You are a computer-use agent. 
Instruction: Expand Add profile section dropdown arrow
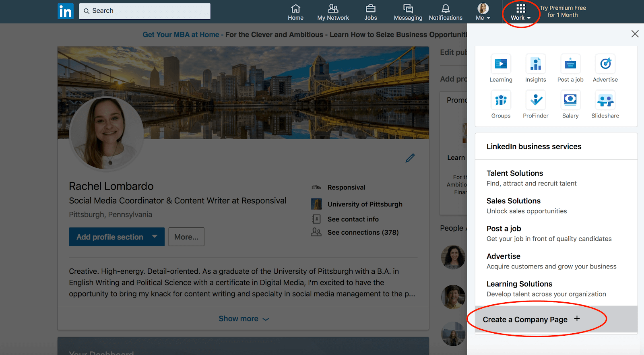click(x=155, y=237)
